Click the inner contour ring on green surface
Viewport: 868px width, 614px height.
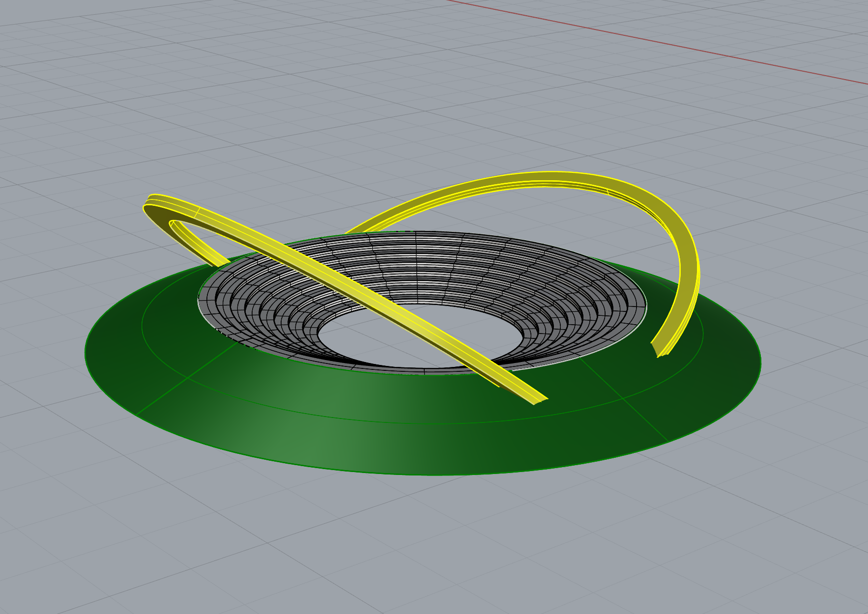click(x=393, y=422)
